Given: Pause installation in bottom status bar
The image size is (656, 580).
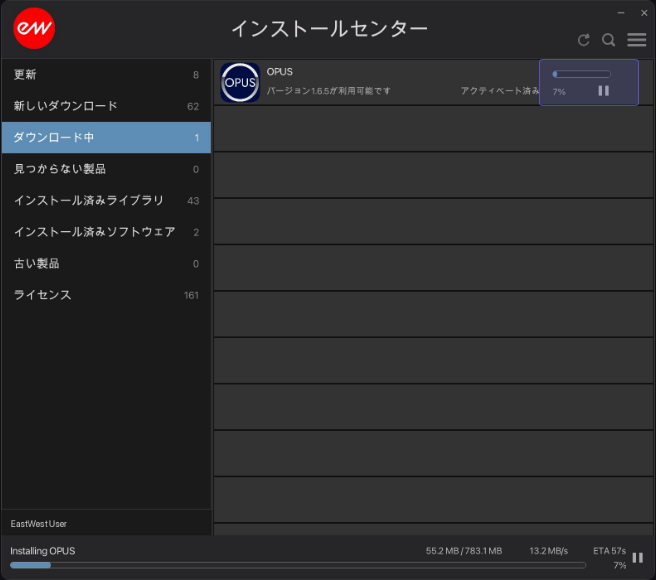Looking at the screenshot, I should [x=637, y=557].
